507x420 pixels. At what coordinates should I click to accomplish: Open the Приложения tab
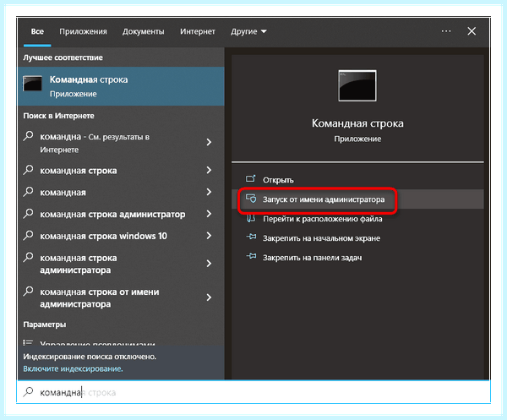tap(83, 31)
